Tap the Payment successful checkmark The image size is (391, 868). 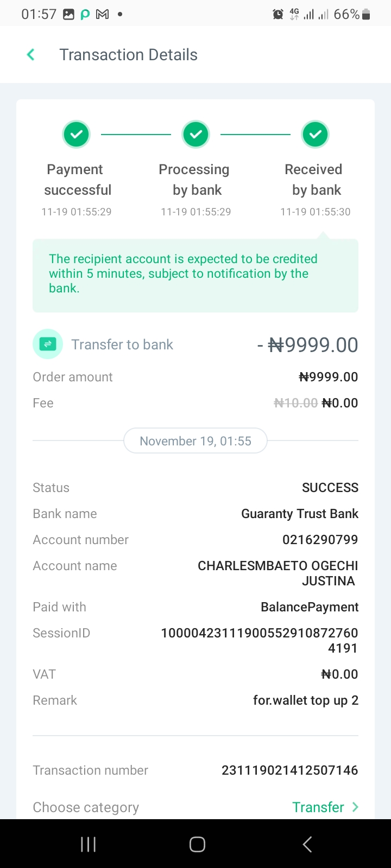coord(77,135)
